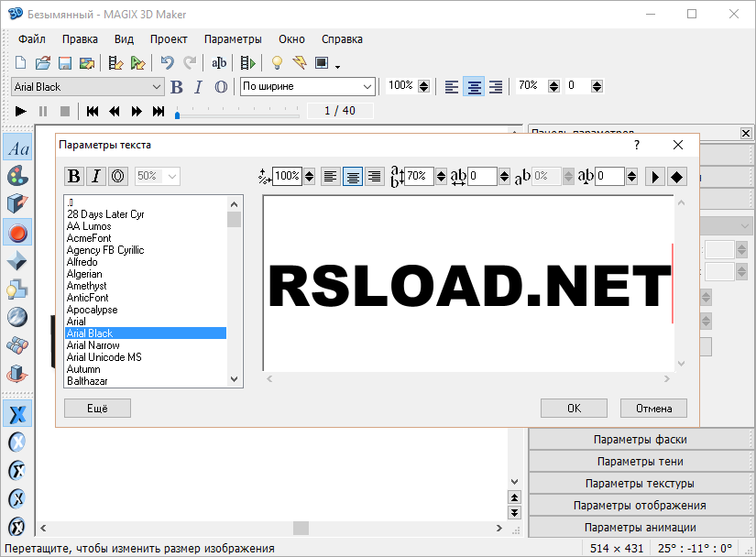Click the size stepper arrows next to 100% in dialog

click(x=309, y=176)
